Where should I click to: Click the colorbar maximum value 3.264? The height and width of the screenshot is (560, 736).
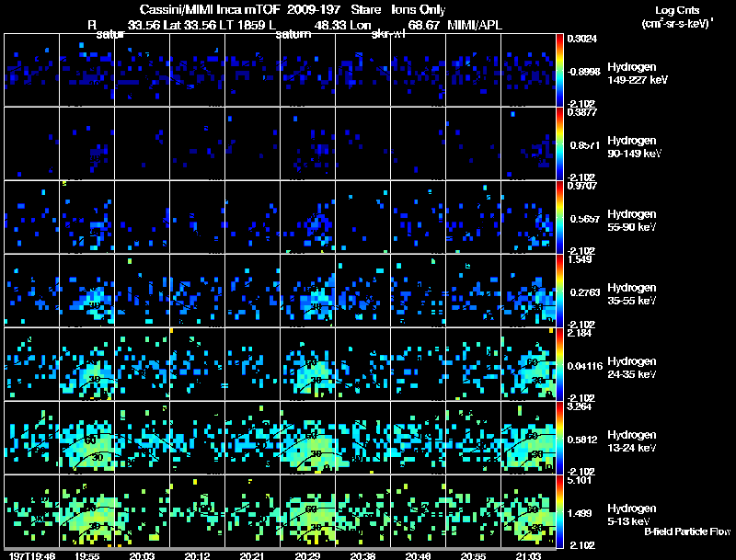[580, 406]
